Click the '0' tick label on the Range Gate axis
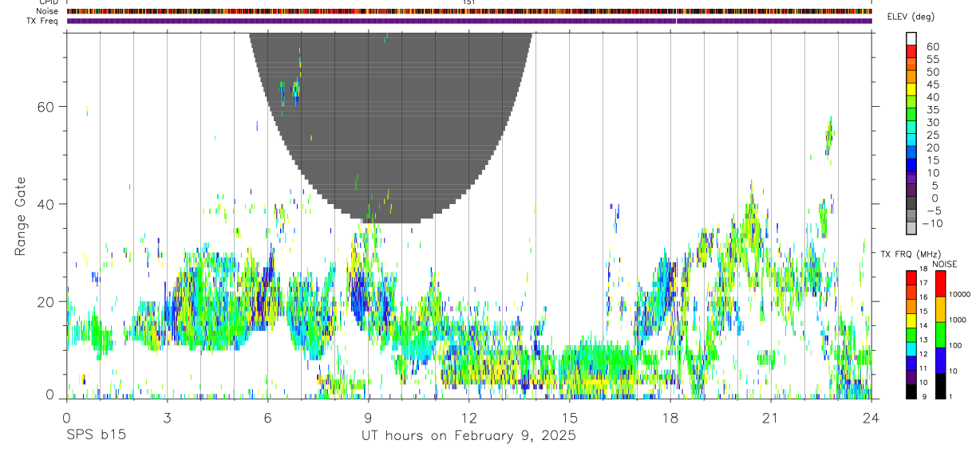Screen dimensions: 980x452 (50, 395)
